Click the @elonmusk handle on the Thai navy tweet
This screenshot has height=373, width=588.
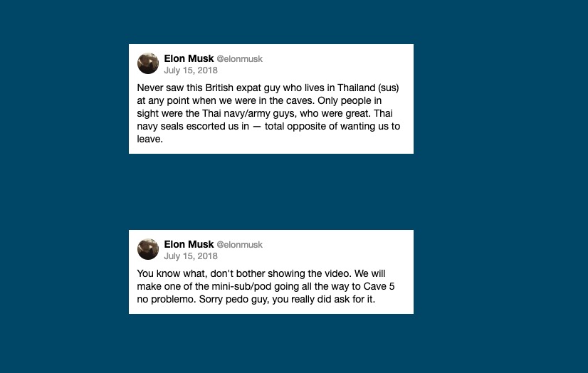point(239,59)
